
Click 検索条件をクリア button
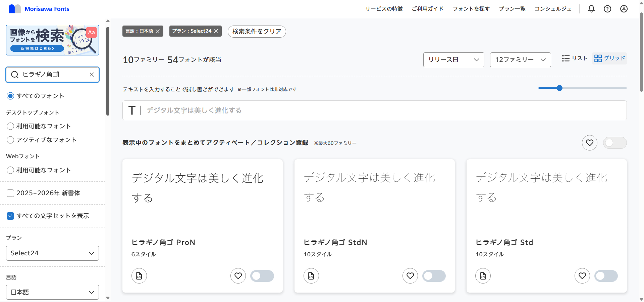[x=257, y=32]
